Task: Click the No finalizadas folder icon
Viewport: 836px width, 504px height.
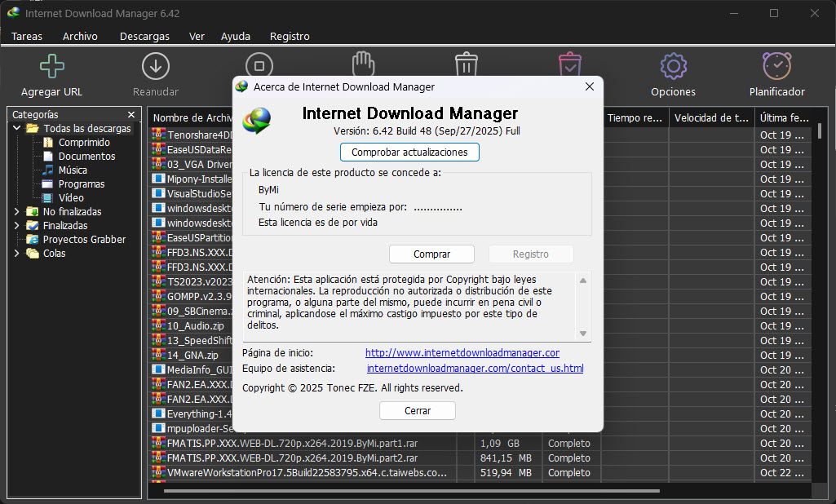Action: tap(33, 212)
